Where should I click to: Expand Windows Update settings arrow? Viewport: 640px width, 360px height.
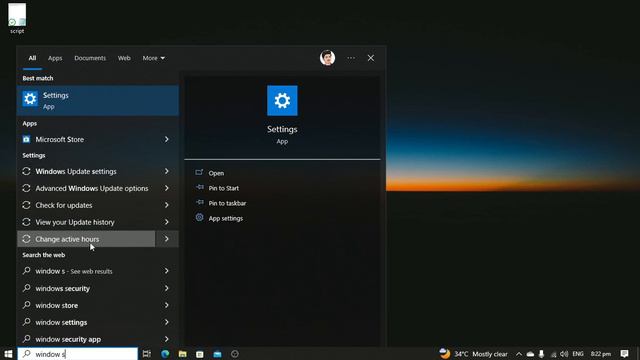click(x=167, y=171)
